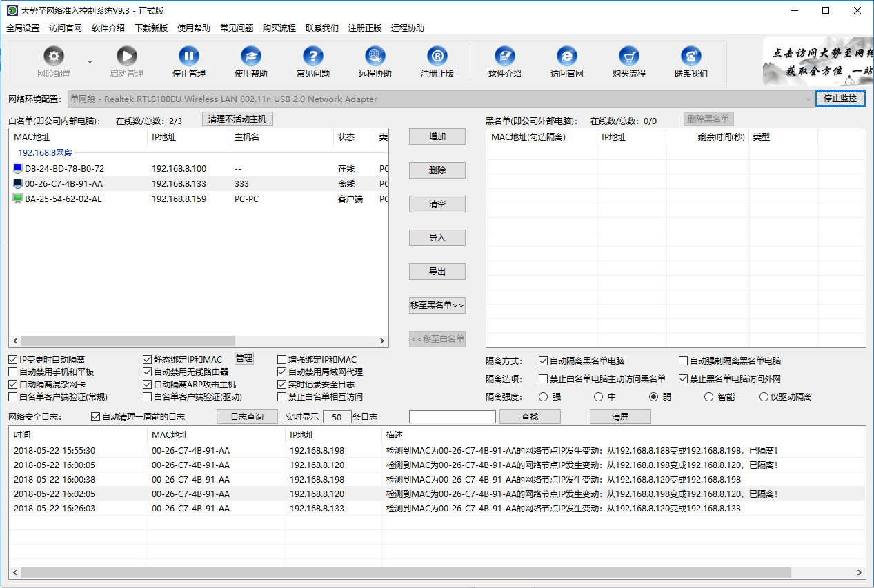
Task: Click the 日志查询 button
Action: [247, 417]
